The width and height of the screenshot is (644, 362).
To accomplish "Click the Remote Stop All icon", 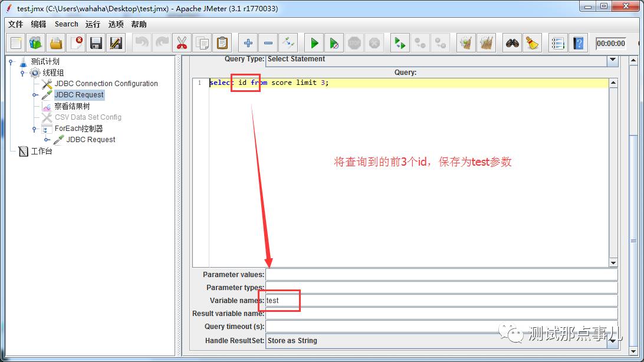I will 420,42.
